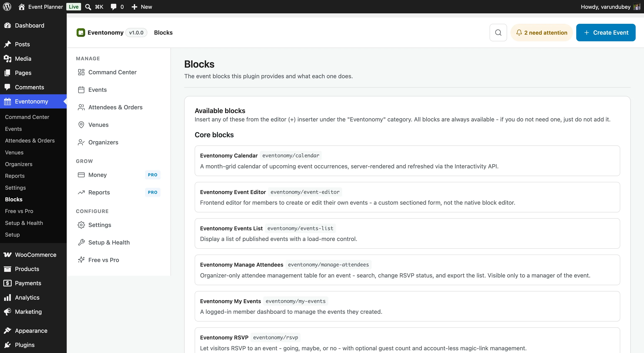Click the Analytics bar chart icon
The width and height of the screenshot is (644, 353).
(8, 297)
